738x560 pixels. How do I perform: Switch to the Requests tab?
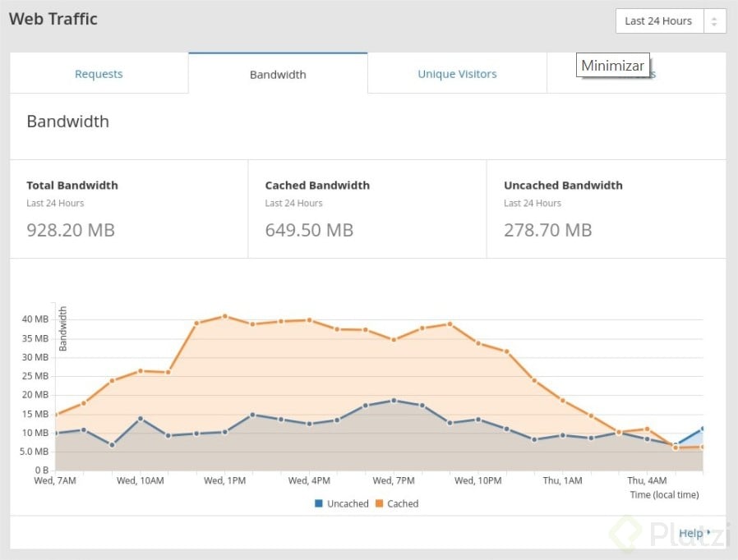click(x=99, y=74)
